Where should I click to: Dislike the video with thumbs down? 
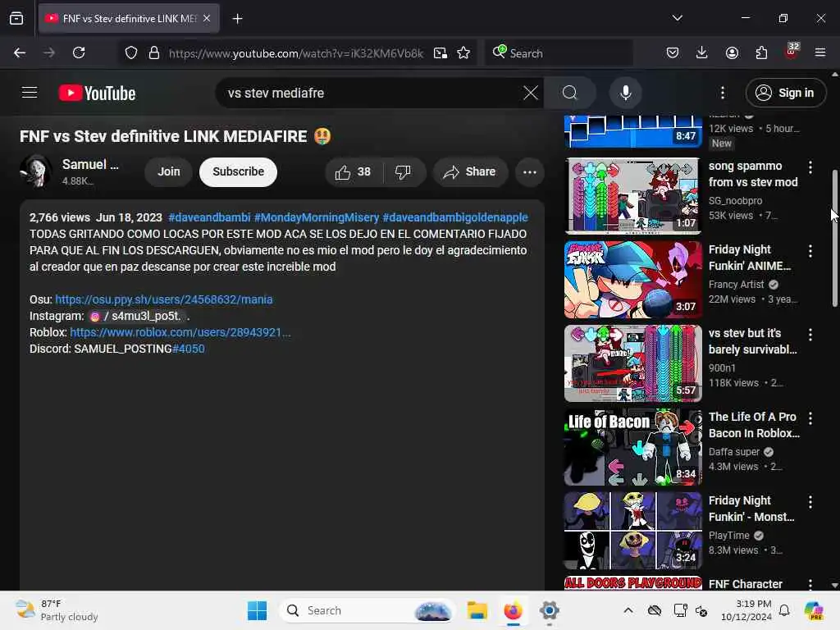point(403,172)
